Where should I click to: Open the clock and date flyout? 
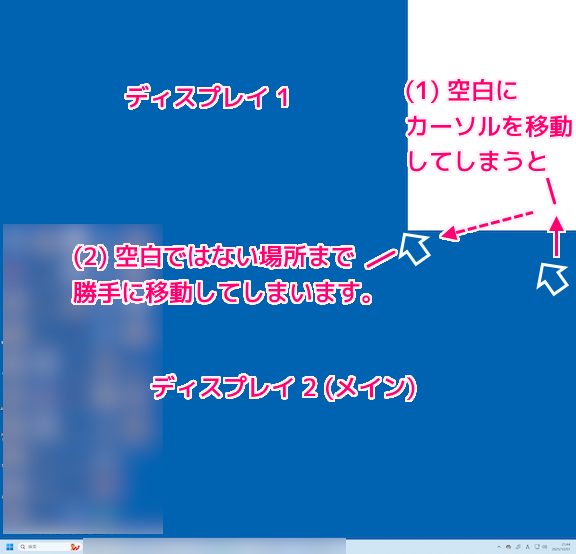(561, 547)
